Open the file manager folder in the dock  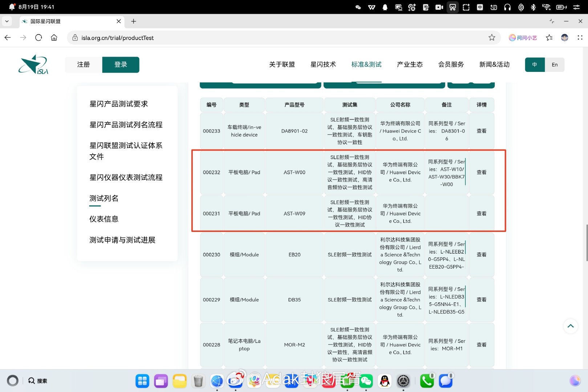click(x=179, y=381)
